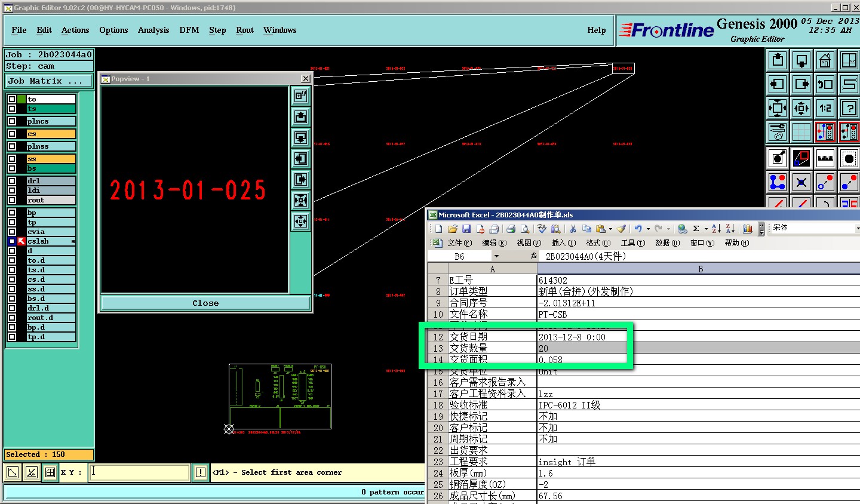
Task: Click the ss layer name swatch
Action: click(x=51, y=159)
